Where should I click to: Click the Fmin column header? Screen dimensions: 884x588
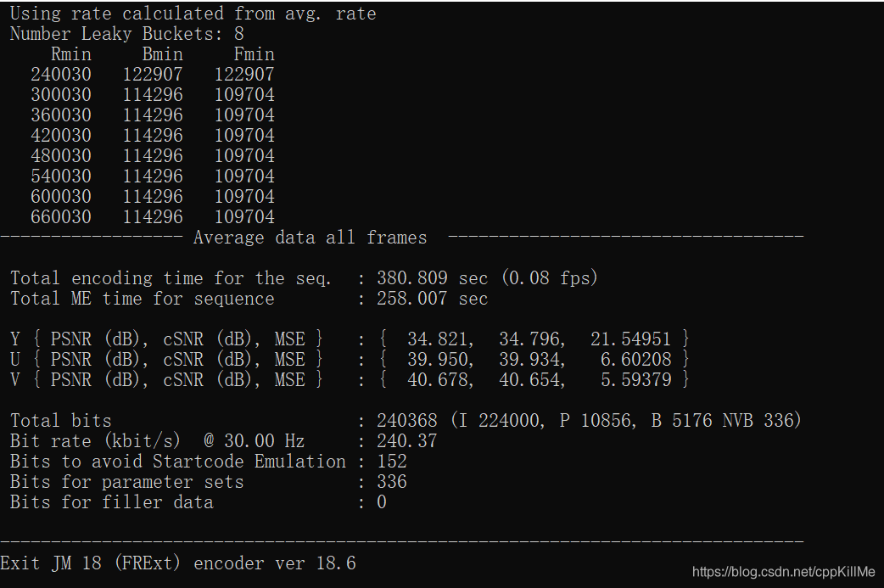pyautogui.click(x=255, y=54)
